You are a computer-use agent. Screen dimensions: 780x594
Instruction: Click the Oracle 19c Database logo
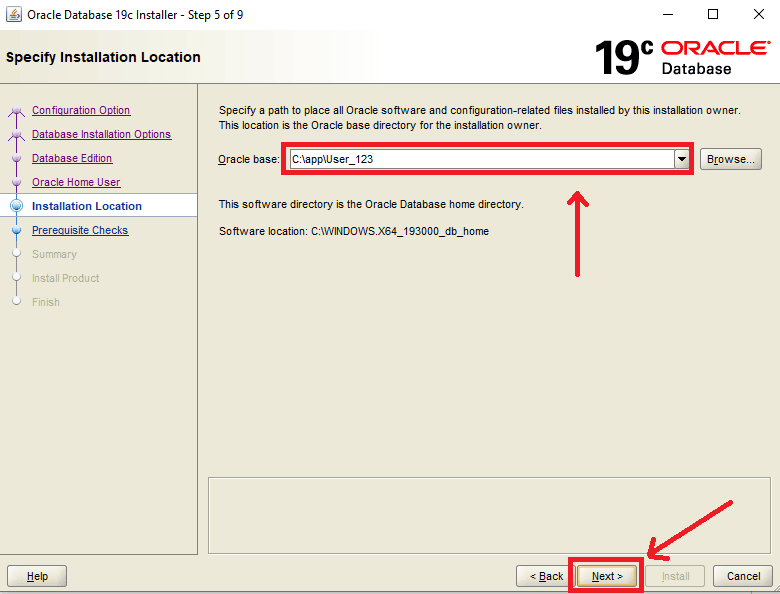[683, 58]
